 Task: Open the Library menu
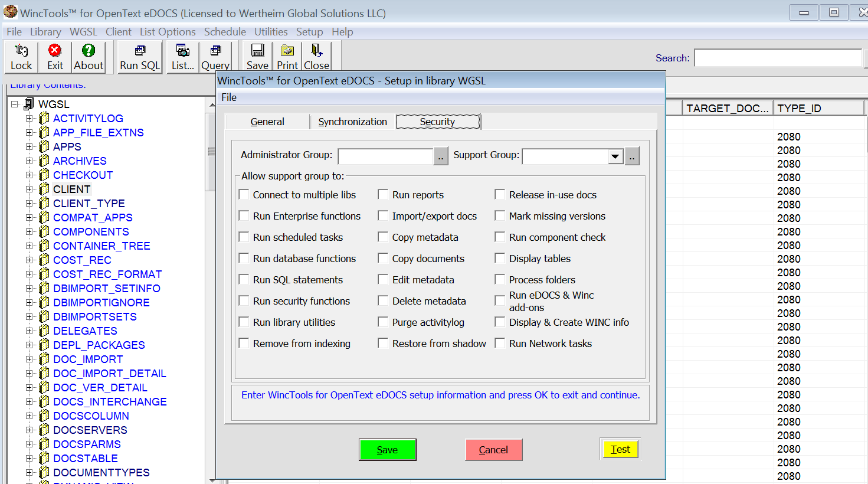coord(45,32)
